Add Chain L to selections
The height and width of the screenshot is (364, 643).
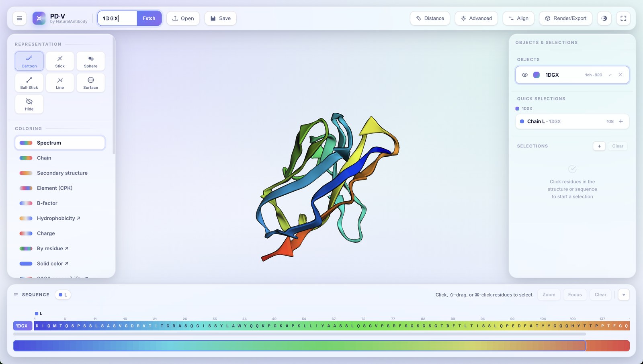[621, 121]
